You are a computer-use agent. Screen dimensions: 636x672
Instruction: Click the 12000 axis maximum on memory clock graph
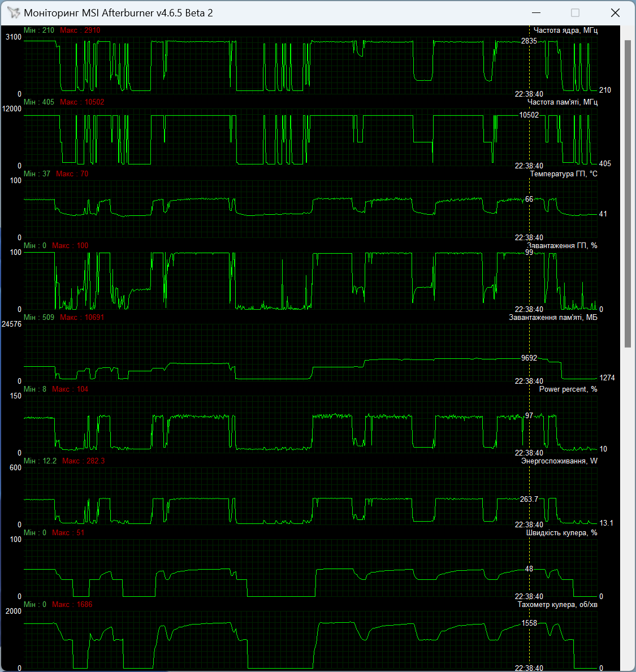point(11,109)
